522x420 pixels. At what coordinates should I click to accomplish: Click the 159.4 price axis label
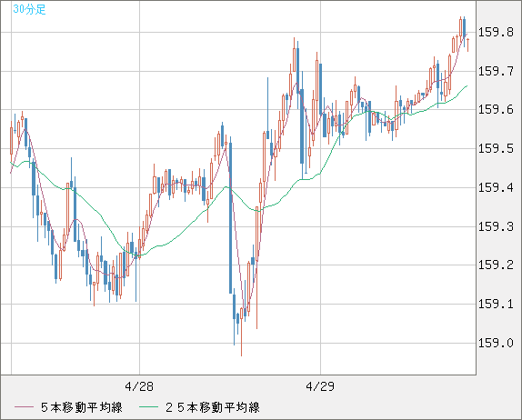[496, 187]
